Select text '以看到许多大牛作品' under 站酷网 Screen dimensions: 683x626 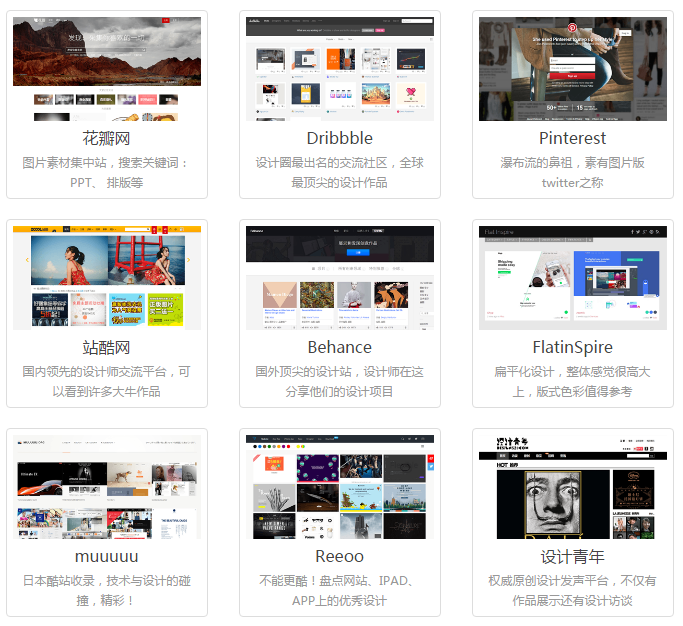[x=107, y=392]
